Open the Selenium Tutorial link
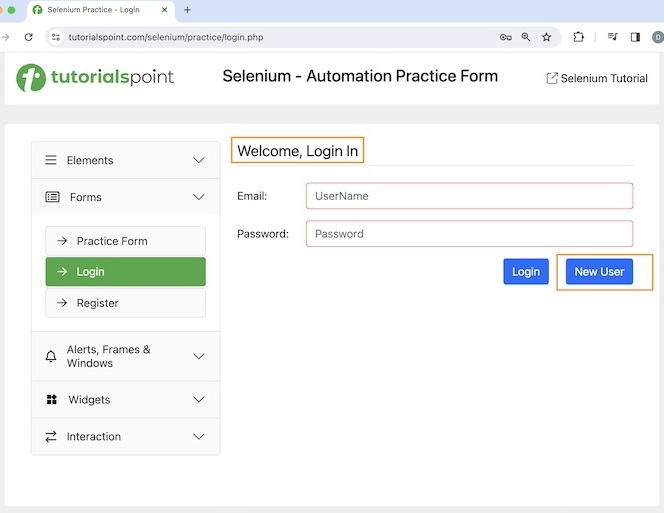Viewport: 664px width, 513px height. click(597, 78)
